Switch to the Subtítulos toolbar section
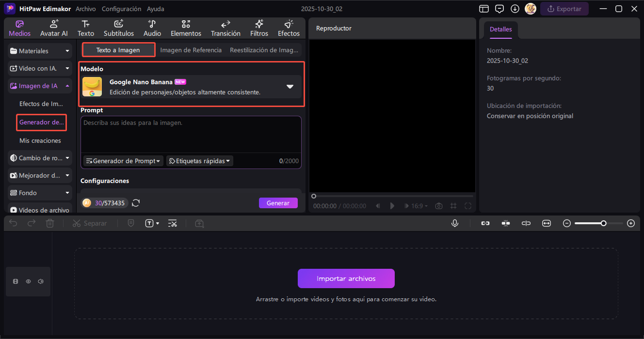Screen dimensions: 644x339 pos(118,29)
